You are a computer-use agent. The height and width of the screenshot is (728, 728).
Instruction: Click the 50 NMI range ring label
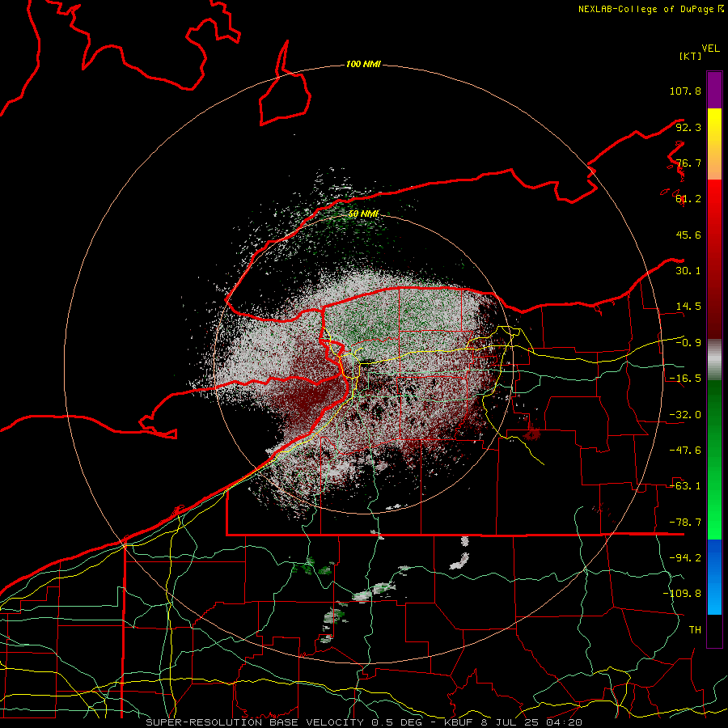363,214
